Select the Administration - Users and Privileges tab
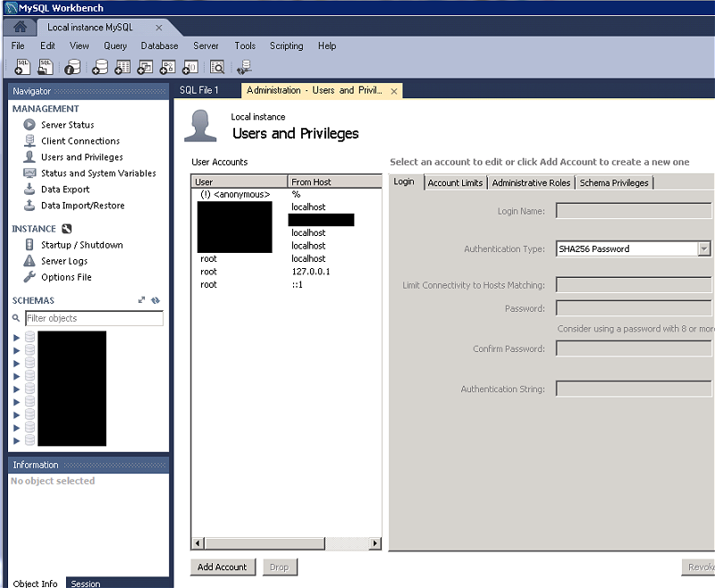Image resolution: width=715 pixels, height=588 pixels. pyautogui.click(x=315, y=90)
